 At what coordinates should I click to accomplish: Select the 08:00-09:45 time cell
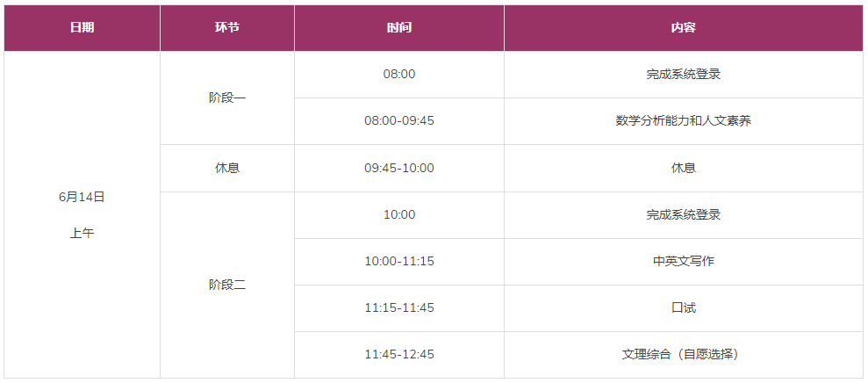click(398, 120)
